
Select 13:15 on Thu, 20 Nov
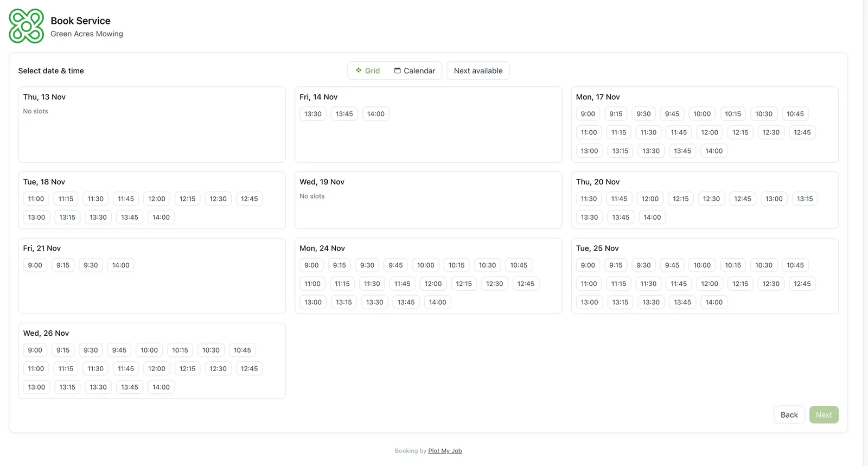(805, 199)
